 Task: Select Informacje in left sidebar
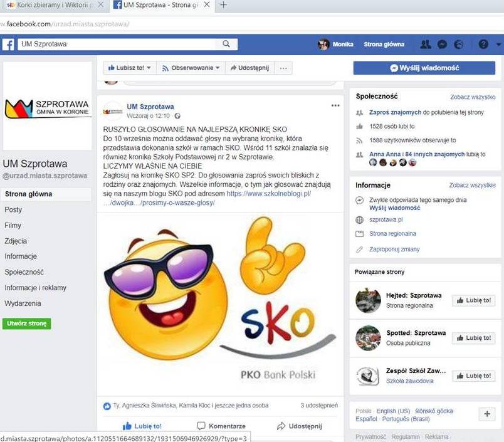tap(21, 256)
